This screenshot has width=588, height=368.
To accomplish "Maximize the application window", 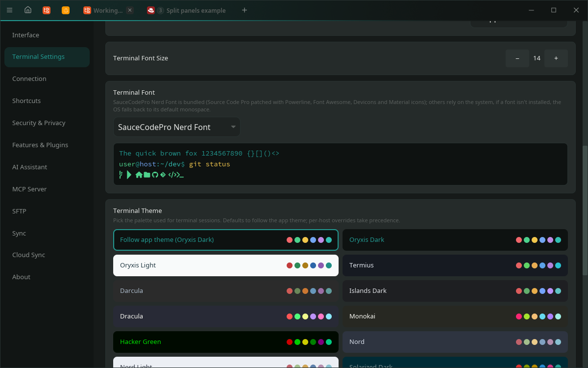I will [554, 10].
